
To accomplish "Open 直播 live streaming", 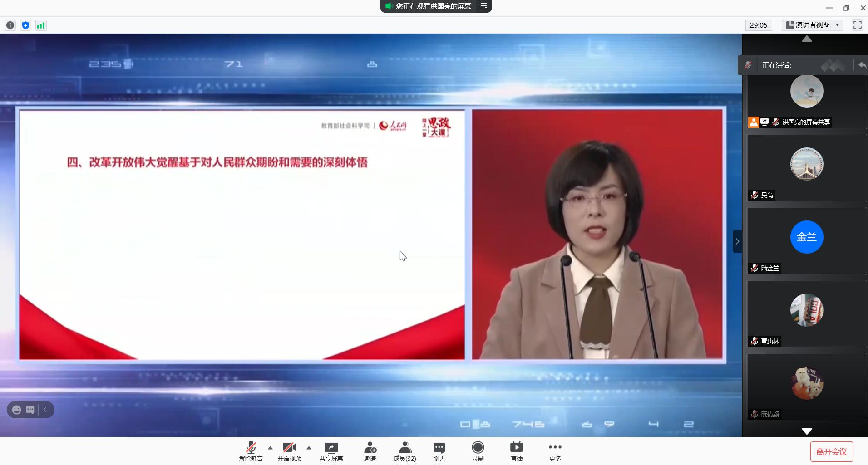I will [517, 451].
